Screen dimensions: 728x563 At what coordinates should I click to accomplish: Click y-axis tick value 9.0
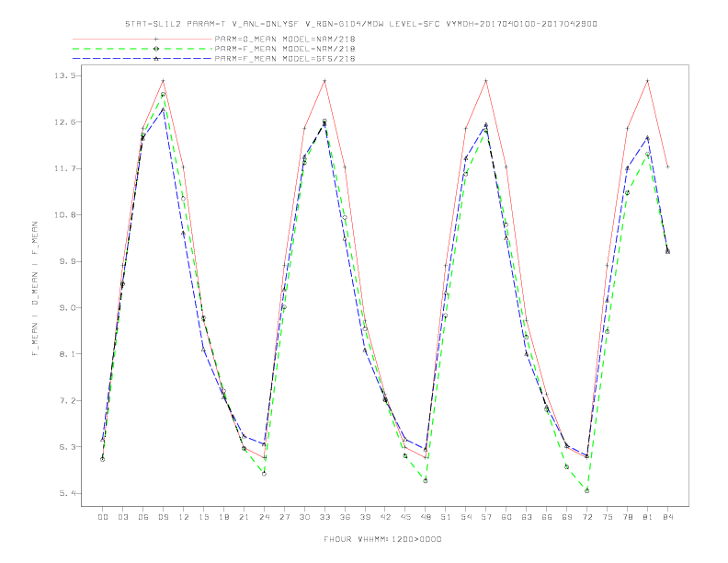coord(67,308)
